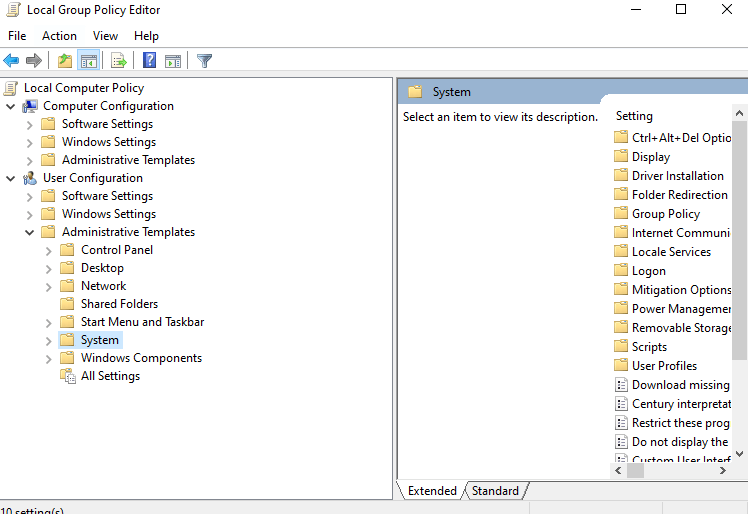748x514 pixels.
Task: Click the Forward arrow in the toolbar
Action: click(34, 61)
